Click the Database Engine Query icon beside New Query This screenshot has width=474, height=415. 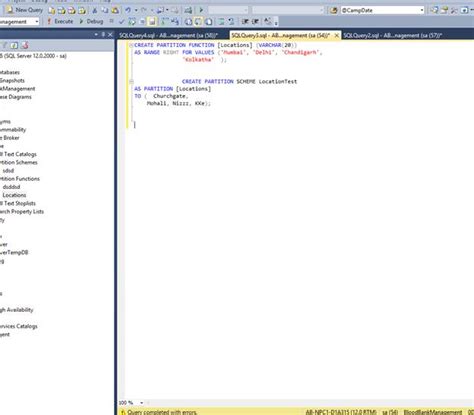point(52,10)
